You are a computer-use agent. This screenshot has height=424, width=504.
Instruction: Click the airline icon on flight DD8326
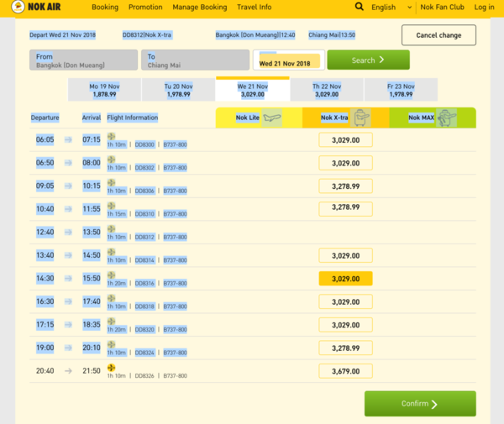point(111,368)
